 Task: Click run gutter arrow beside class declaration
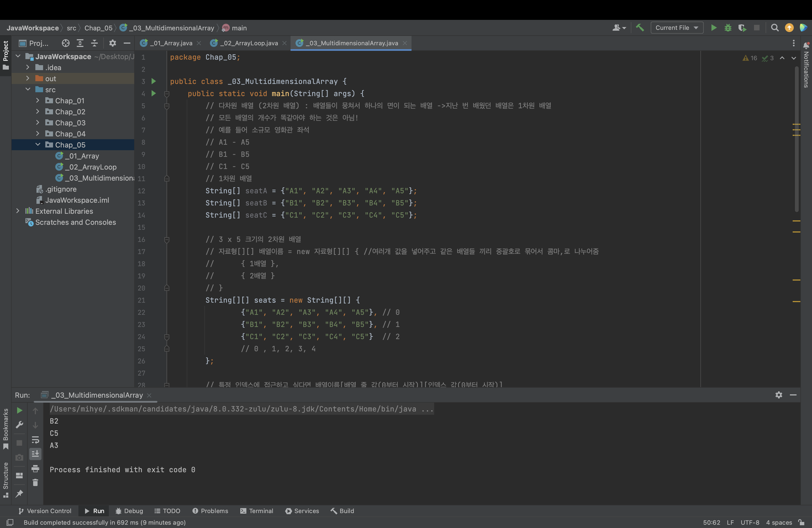pyautogui.click(x=154, y=81)
